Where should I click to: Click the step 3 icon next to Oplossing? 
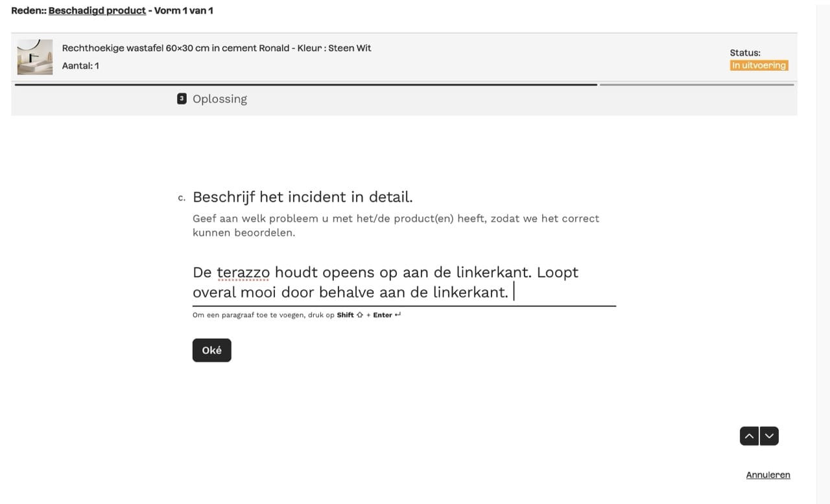[182, 98]
